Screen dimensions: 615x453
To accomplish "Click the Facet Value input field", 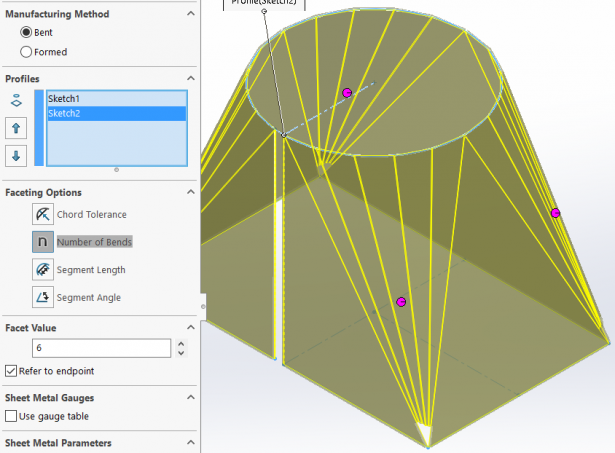I will pyautogui.click(x=102, y=348).
